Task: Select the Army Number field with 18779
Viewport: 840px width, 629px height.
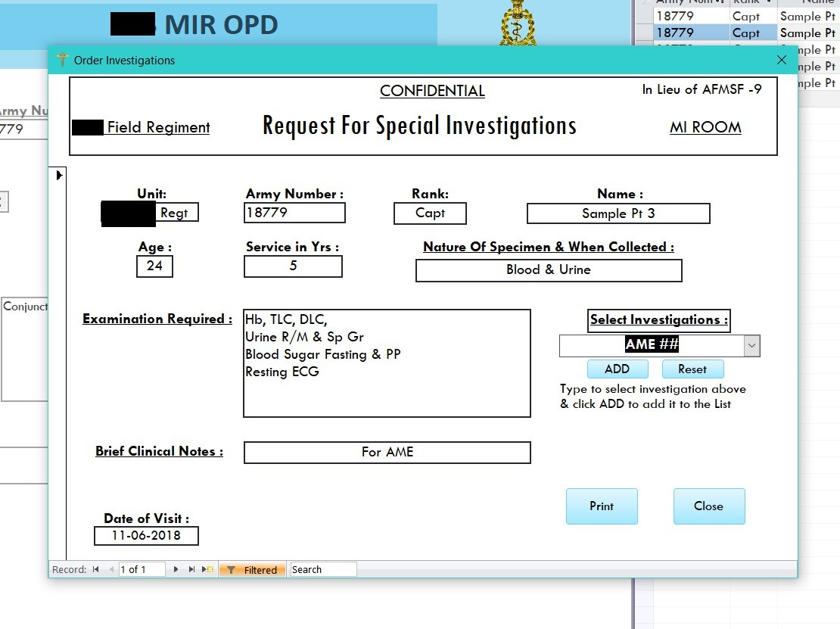Action: point(294,213)
